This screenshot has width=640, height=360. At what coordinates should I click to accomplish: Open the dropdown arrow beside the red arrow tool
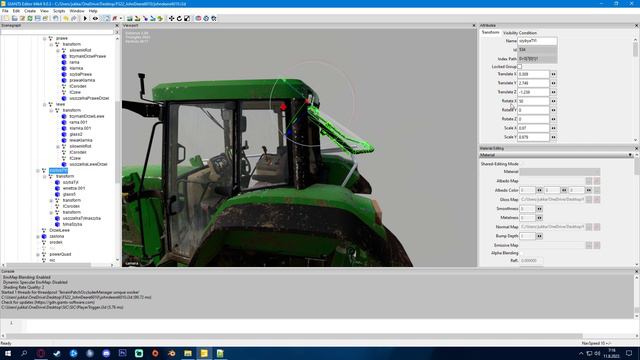click(x=121, y=18)
